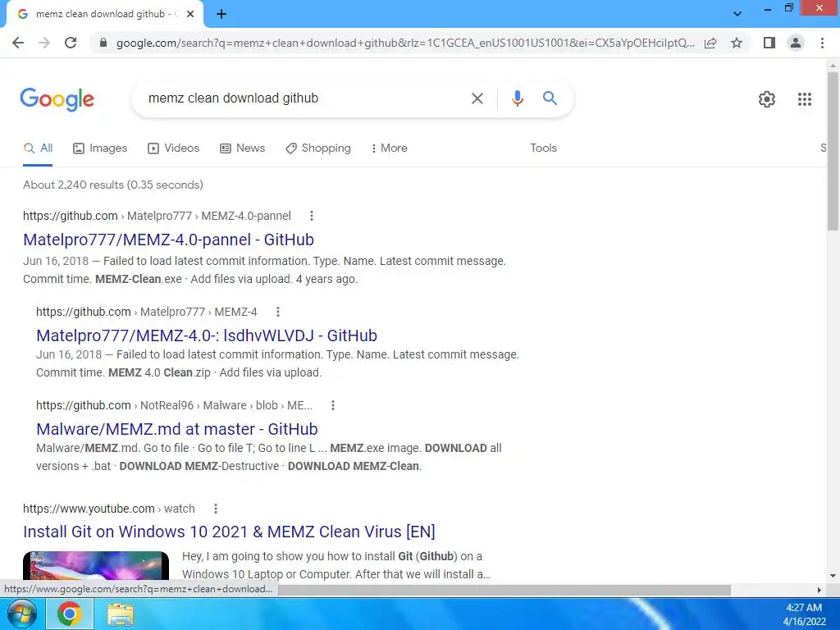The width and height of the screenshot is (840, 630).
Task: Open the Chrome profile avatar
Action: click(796, 43)
